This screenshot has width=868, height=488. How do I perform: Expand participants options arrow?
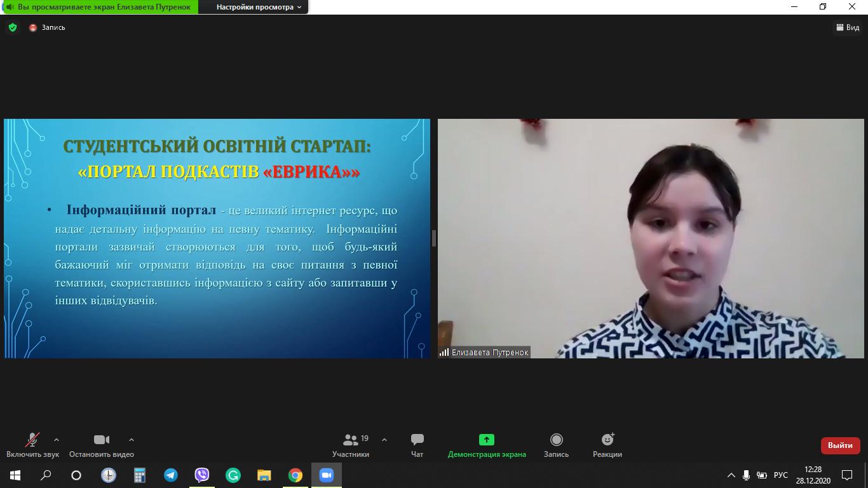click(384, 440)
